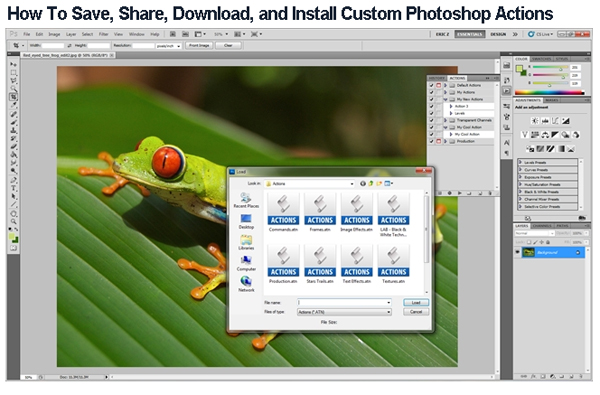Toggle checkmark for Action 3
Image resolution: width=600 pixels, height=395 pixels.
(431, 106)
